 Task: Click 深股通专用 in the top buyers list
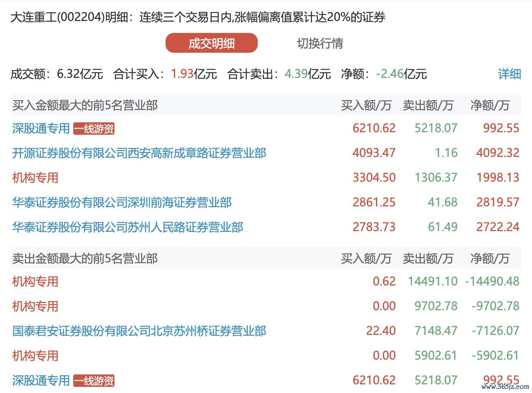pos(41,129)
